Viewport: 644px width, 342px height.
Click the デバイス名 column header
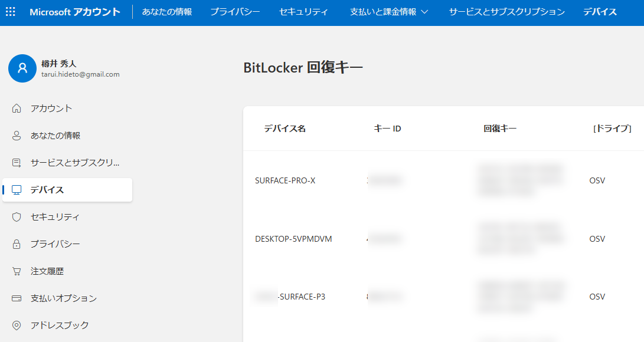click(285, 129)
